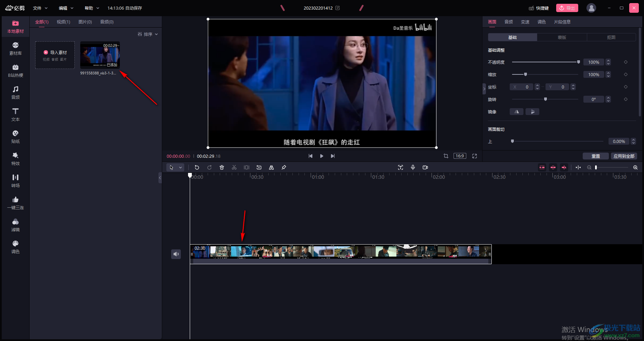Click the 导出 export button
The height and width of the screenshot is (341, 644).
pos(567,8)
